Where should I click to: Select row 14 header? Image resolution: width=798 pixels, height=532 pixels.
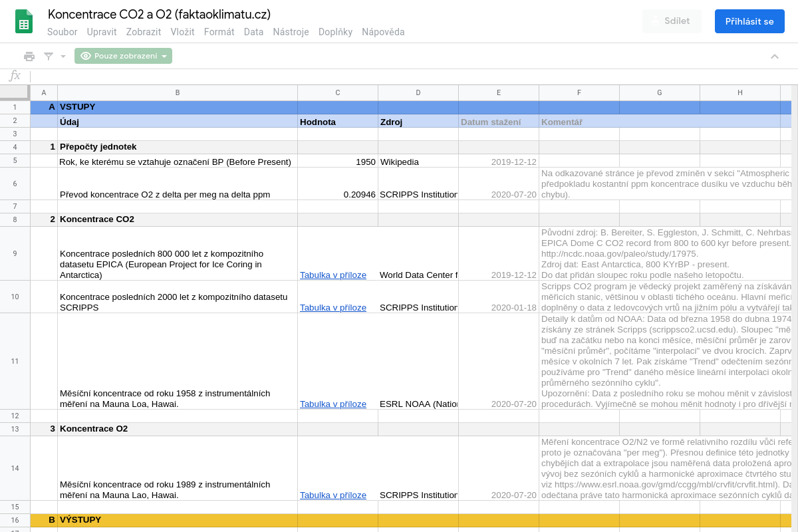(15, 468)
